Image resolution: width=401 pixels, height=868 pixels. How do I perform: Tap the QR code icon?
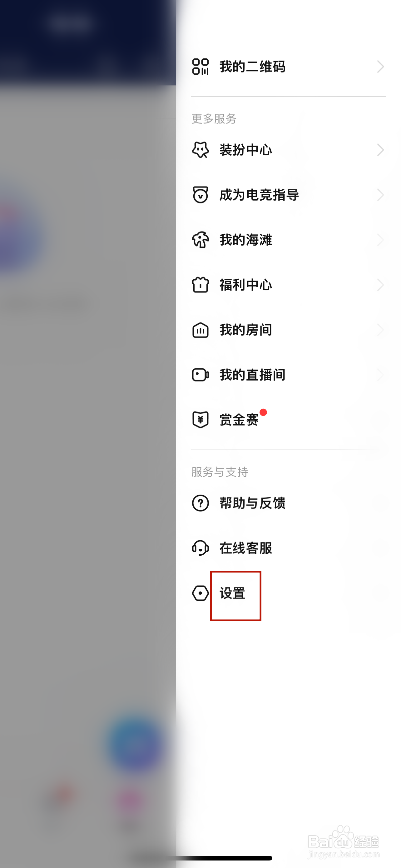(200, 66)
